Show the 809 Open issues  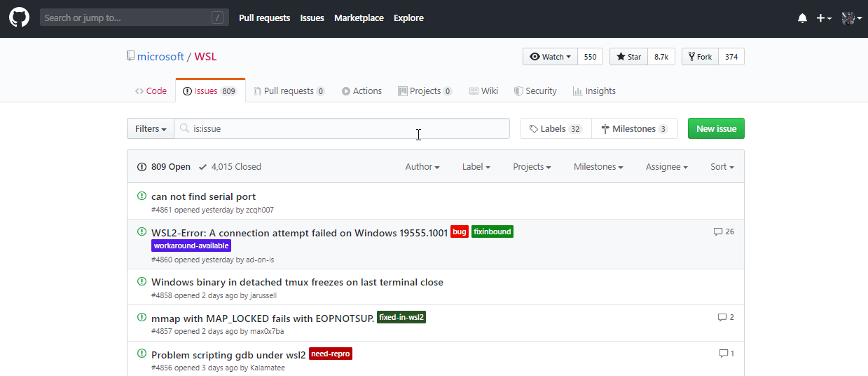point(165,167)
